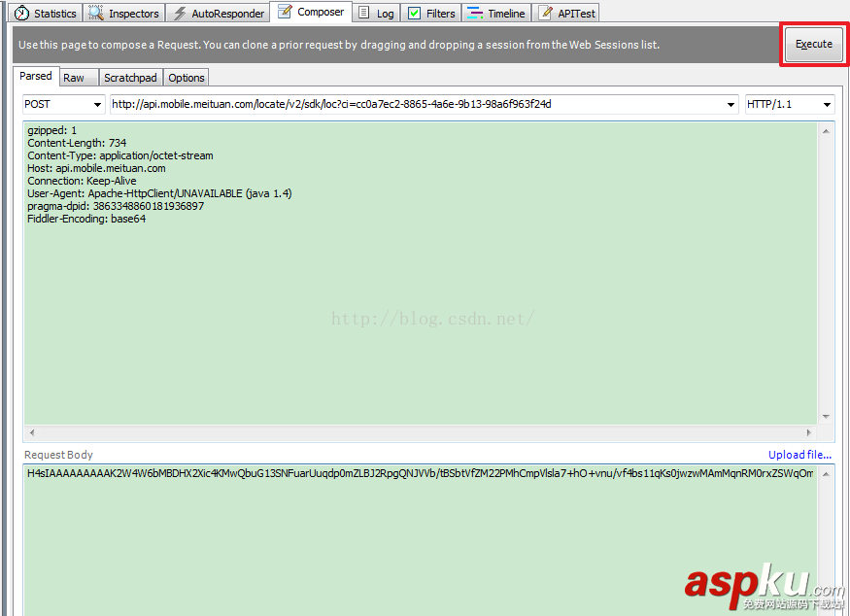Open the Scratchpad tab

130,77
